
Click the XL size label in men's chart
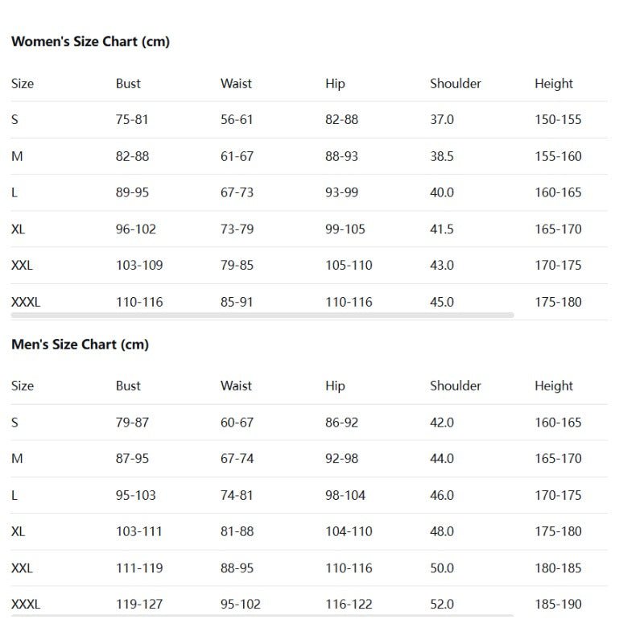tap(19, 532)
